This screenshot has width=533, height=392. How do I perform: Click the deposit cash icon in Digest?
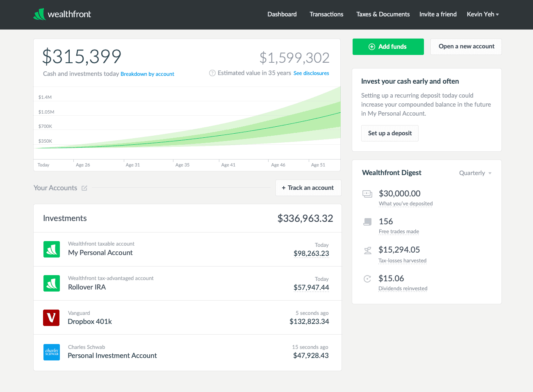367,194
